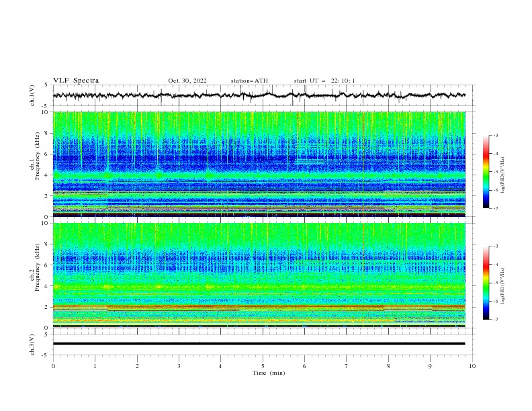Click the ch.1 spectrogram color scale bar
532x411 pixels.
coord(486,172)
